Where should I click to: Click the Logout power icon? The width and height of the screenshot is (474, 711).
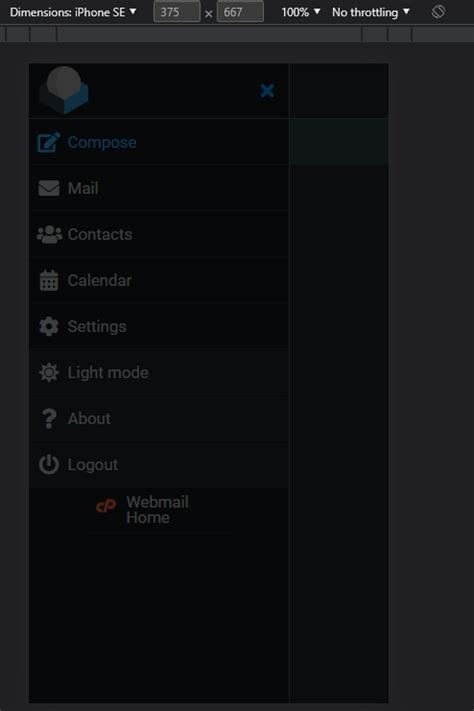click(49, 464)
